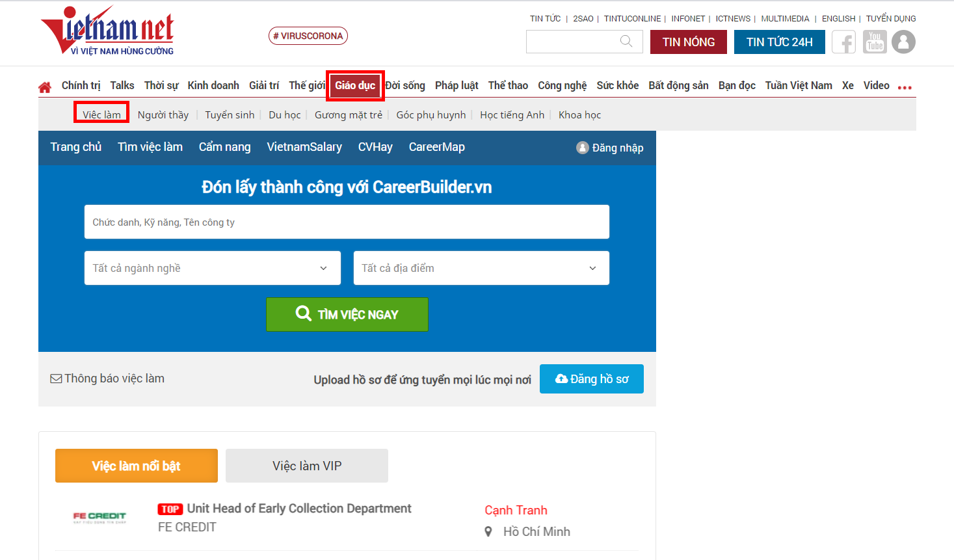Select the 'Việc làm nổi bật' tab

click(137, 466)
